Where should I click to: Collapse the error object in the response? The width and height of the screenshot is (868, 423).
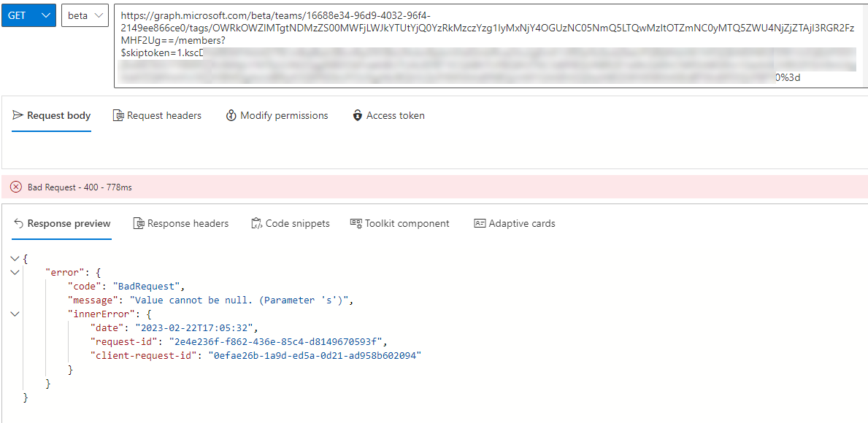pyautogui.click(x=15, y=272)
